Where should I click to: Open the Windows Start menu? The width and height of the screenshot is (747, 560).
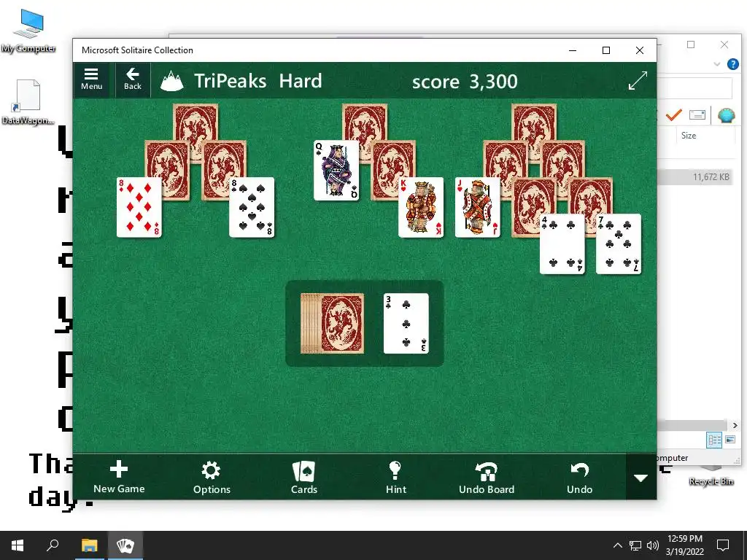tap(18, 545)
